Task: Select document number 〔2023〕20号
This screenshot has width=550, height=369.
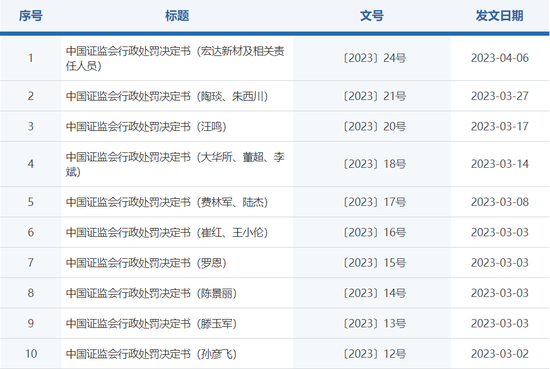Action: (375, 127)
